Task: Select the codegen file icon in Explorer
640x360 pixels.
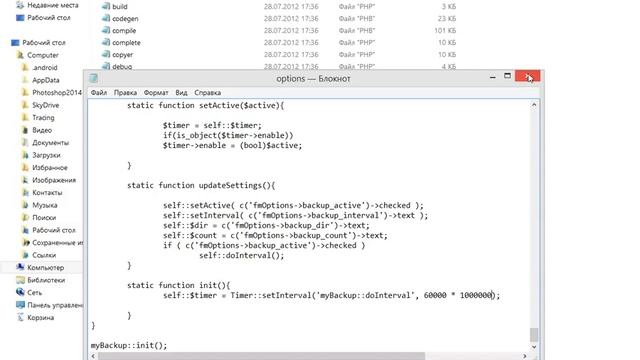Action: click(x=106, y=18)
